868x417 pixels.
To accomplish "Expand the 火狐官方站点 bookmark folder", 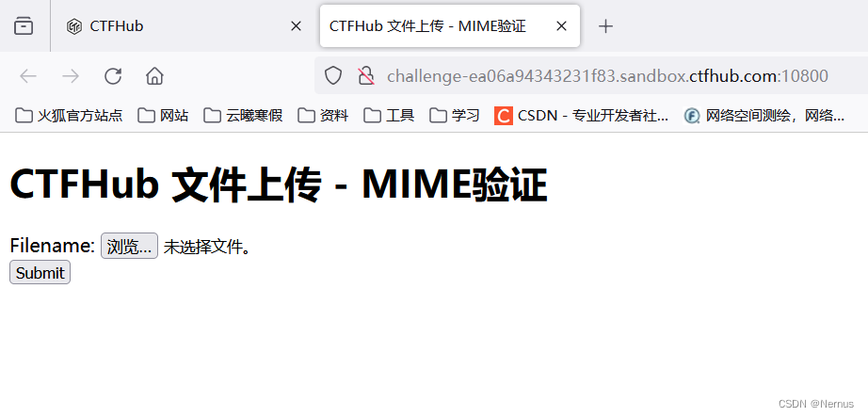I will pos(69,115).
